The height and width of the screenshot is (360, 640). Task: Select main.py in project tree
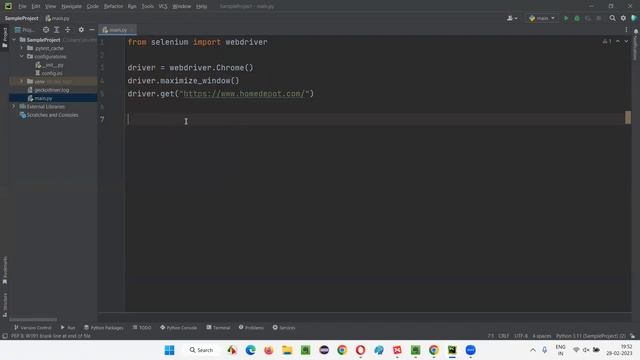tap(43, 98)
